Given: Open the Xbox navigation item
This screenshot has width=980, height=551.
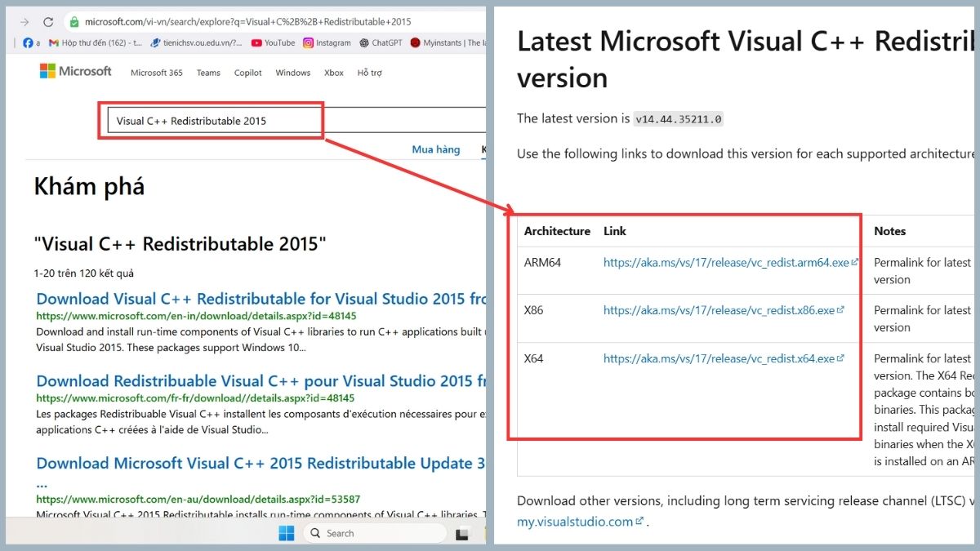Looking at the screenshot, I should tap(333, 73).
